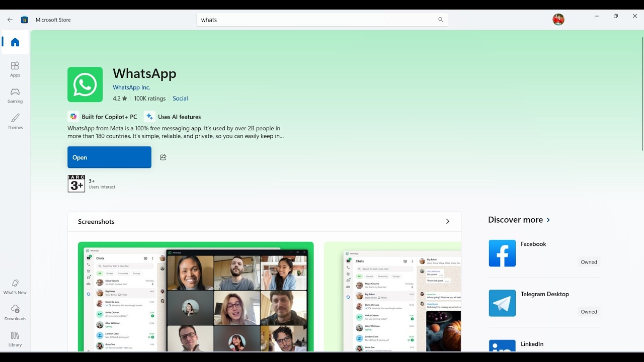
Task: Click the Telegram Desktop app icon
Action: [502, 303]
